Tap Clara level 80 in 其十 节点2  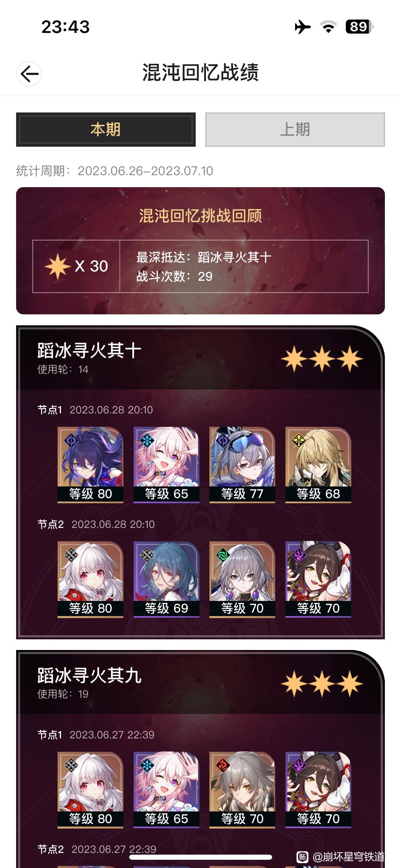90,579
